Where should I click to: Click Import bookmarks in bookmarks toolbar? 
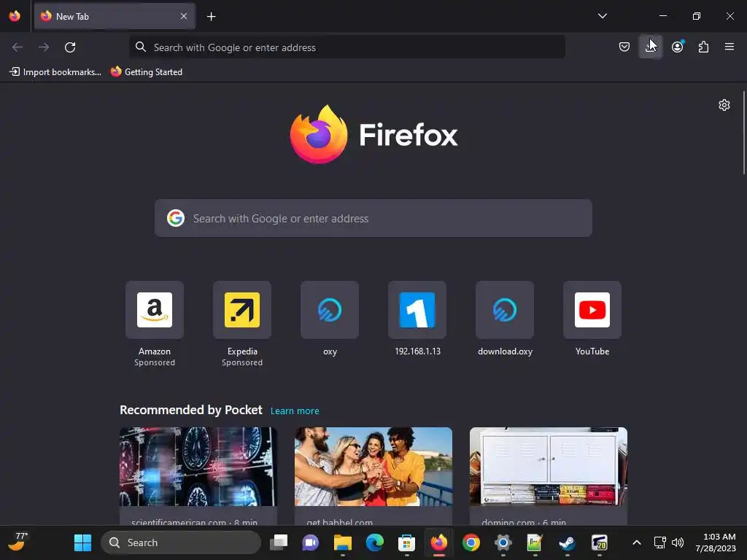(x=55, y=72)
